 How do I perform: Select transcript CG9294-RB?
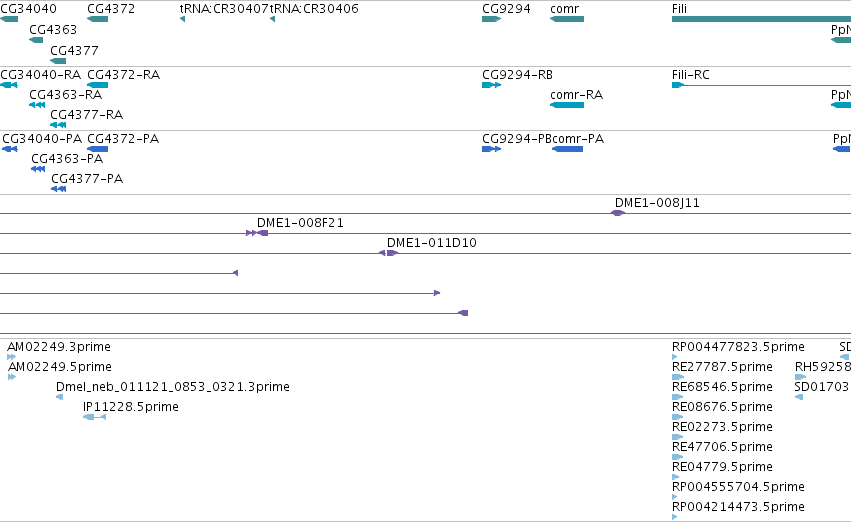pyautogui.click(x=491, y=85)
